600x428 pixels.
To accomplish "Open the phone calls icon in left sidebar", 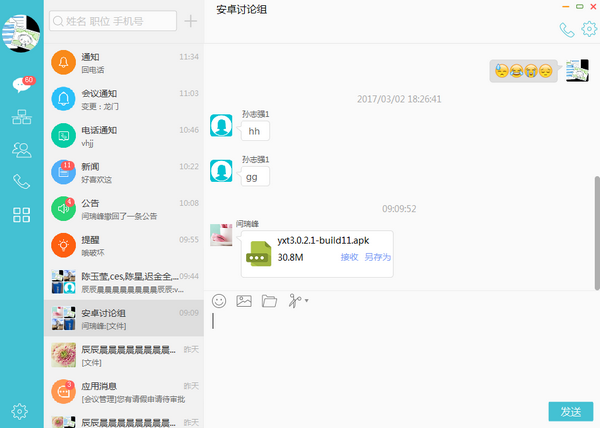I will click(22, 182).
